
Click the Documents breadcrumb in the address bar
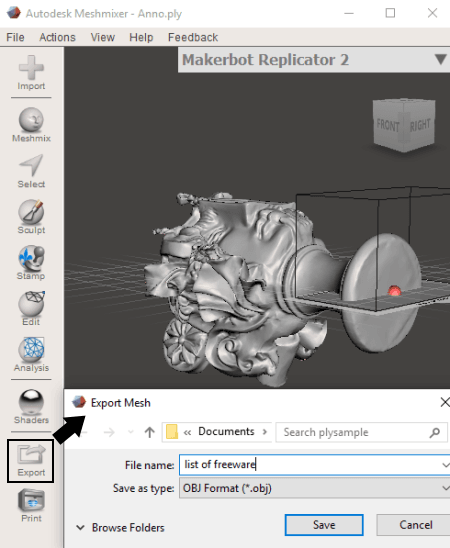226,431
